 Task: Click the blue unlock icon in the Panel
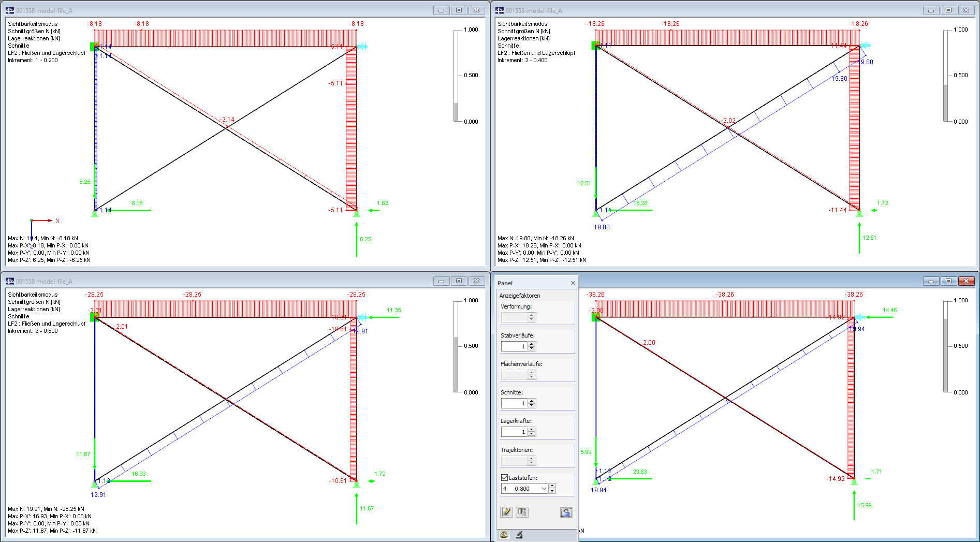click(566, 512)
